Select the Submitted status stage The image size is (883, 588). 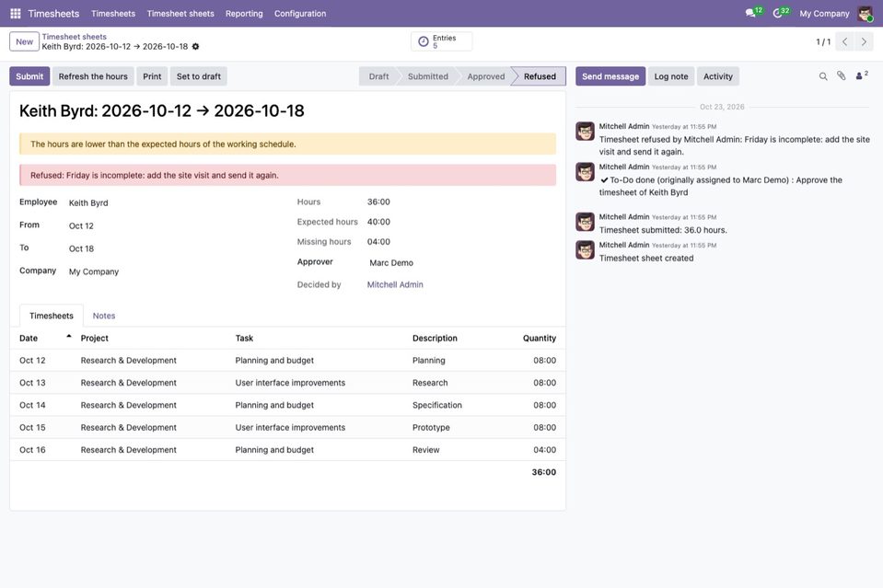pyautogui.click(x=428, y=76)
